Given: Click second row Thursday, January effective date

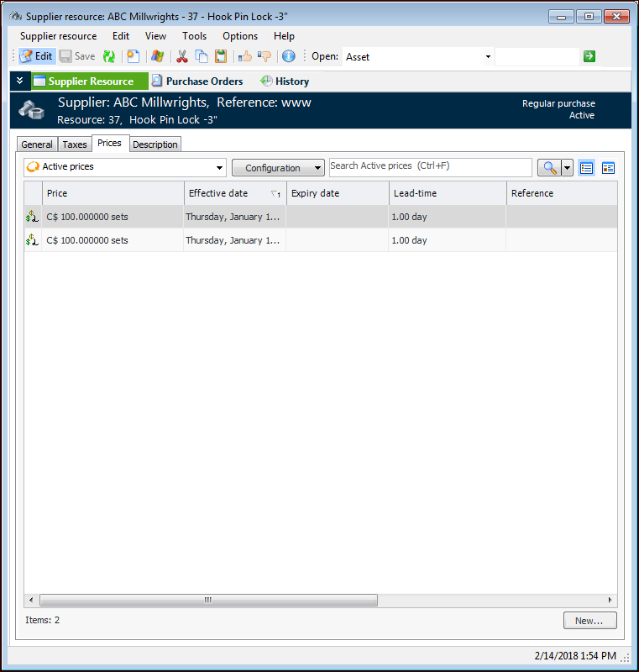Looking at the screenshot, I should pyautogui.click(x=233, y=240).
